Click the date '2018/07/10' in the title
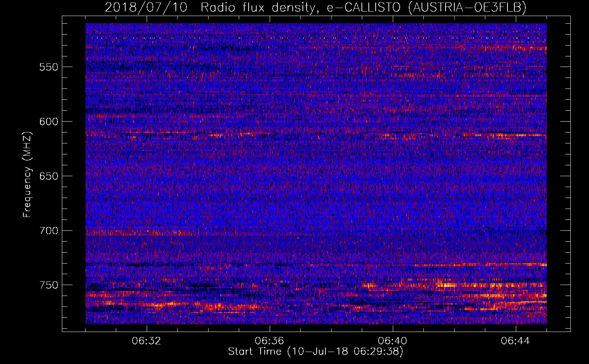 146,7
